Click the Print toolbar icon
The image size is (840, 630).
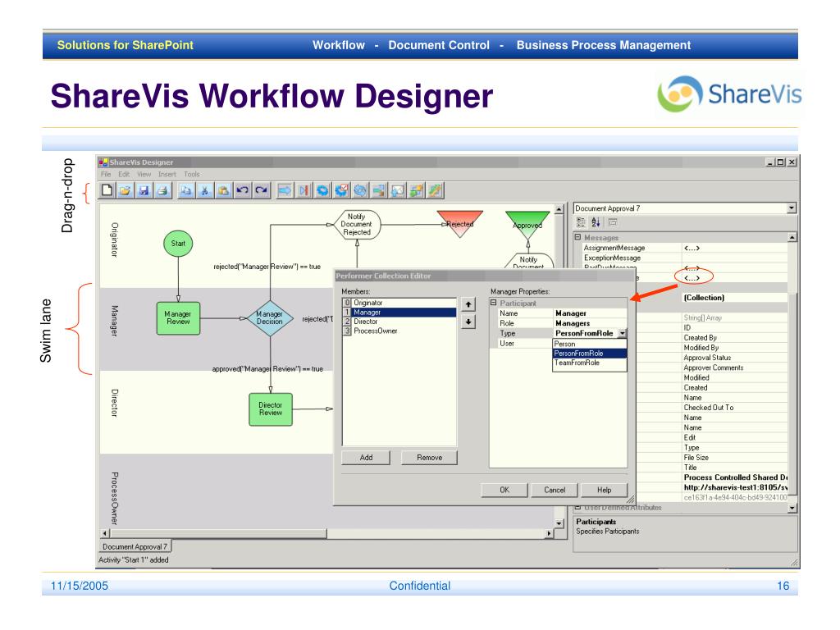pos(162,190)
